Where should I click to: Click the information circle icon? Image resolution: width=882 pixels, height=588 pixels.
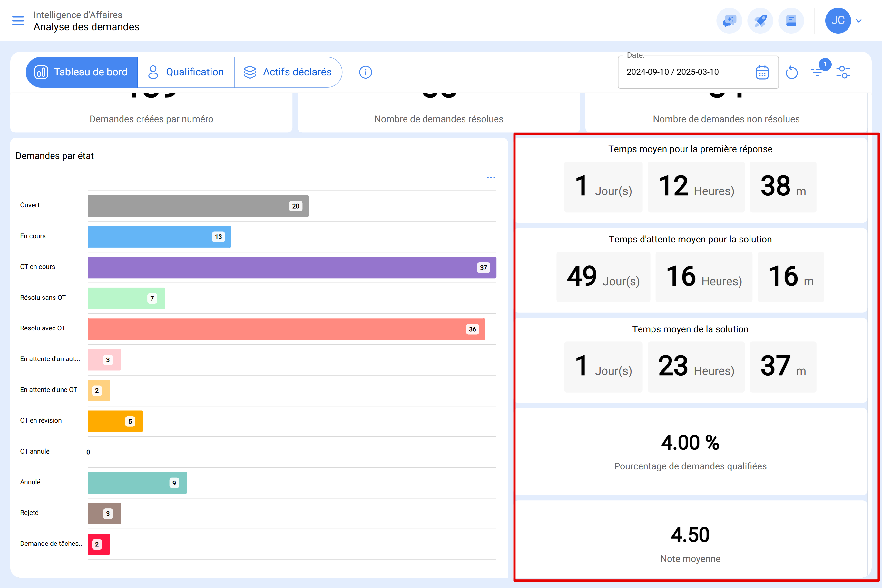click(365, 72)
